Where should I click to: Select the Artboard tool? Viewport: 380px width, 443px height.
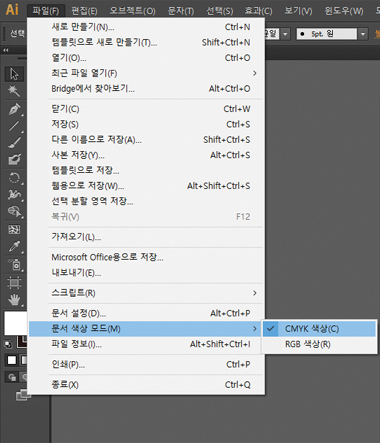click(14, 283)
